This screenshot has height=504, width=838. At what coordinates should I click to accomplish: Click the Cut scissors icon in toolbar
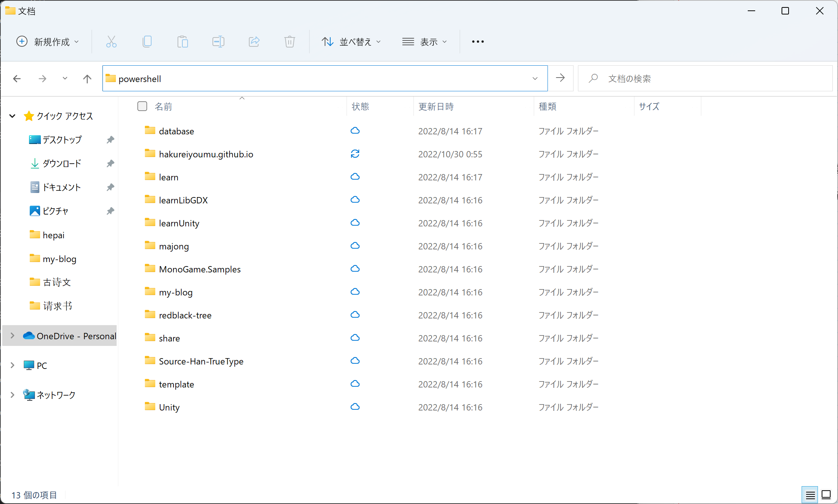[x=111, y=42]
